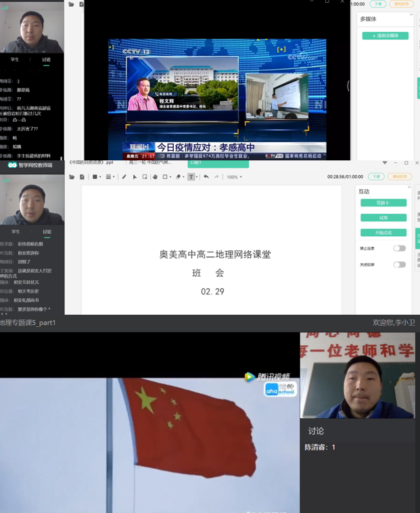Switch to 讨论 tab in middle window sidebar
Image resolution: width=420 pixels, height=513 pixels.
click(x=47, y=231)
